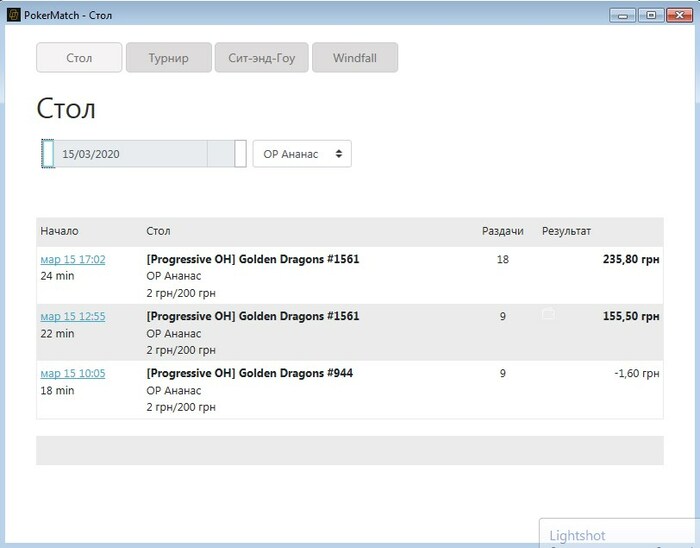The image size is (700, 548).
Task: Select the -1,60 грн result value
Action: [637, 374]
